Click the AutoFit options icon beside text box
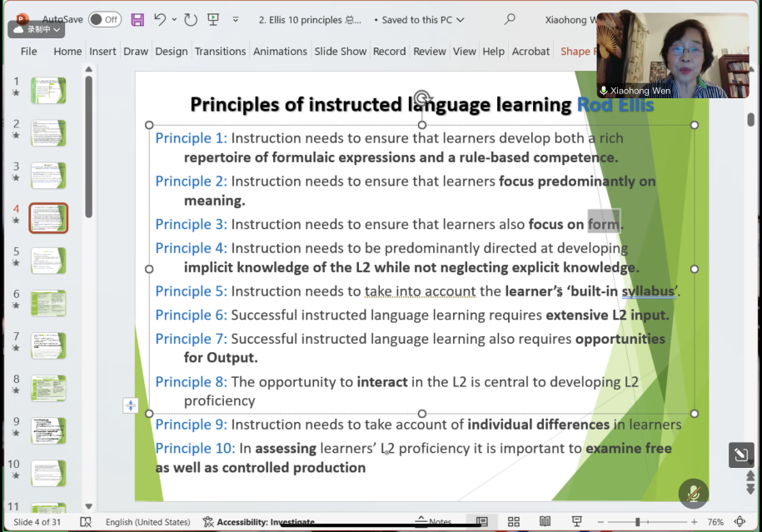Image resolution: width=762 pixels, height=532 pixels. tap(130, 405)
